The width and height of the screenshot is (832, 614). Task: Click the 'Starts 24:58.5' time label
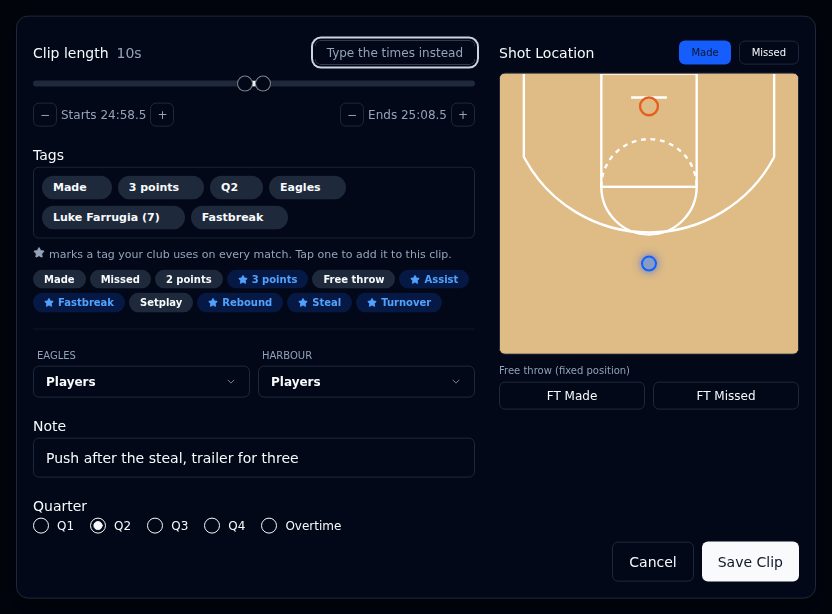103,115
